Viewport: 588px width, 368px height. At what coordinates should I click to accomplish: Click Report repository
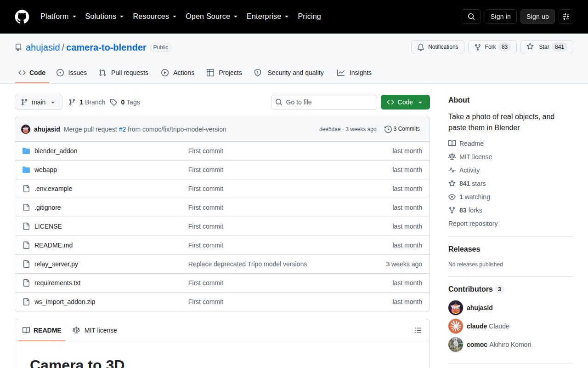point(473,224)
